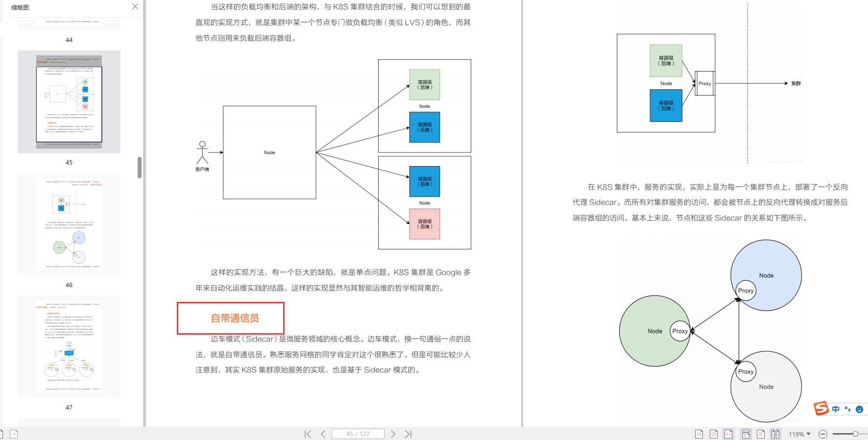Toggle Chinese input mode 中 indicator
The image size is (868, 440).
pos(836,409)
